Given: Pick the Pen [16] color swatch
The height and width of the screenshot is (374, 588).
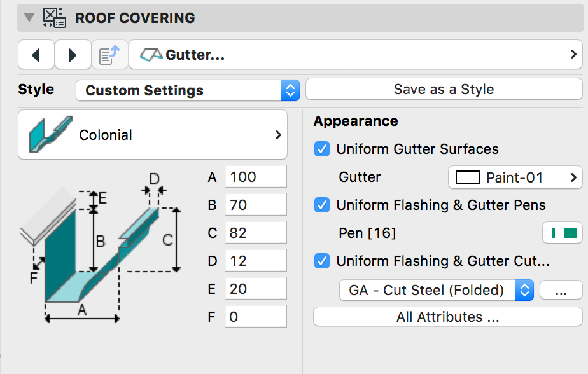Looking at the screenshot, I should [x=563, y=233].
